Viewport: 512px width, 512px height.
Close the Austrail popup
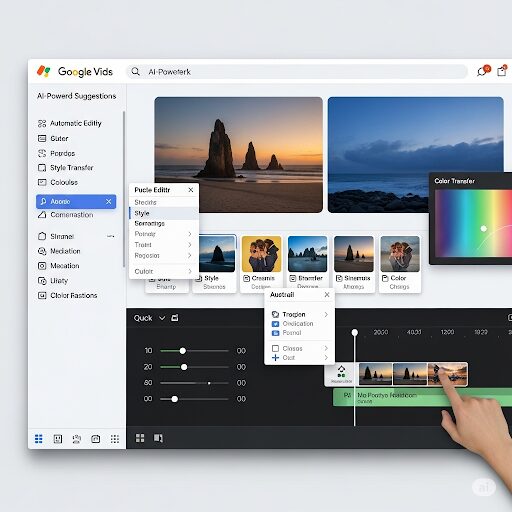pyautogui.click(x=327, y=294)
